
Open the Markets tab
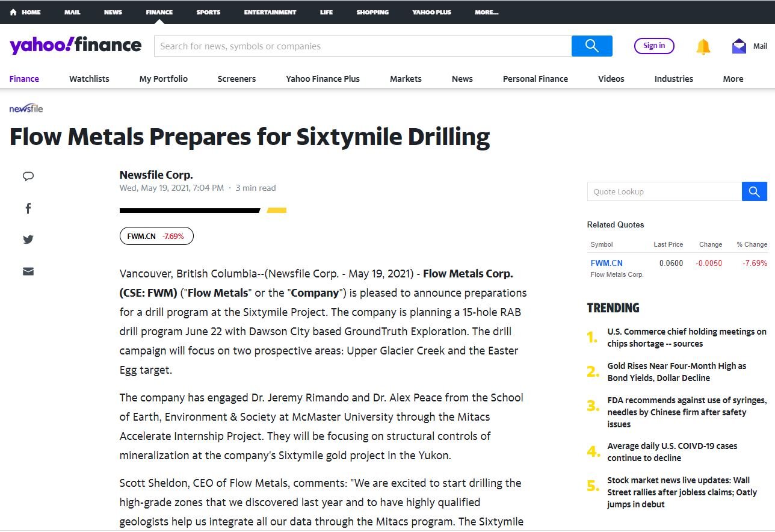(x=406, y=79)
